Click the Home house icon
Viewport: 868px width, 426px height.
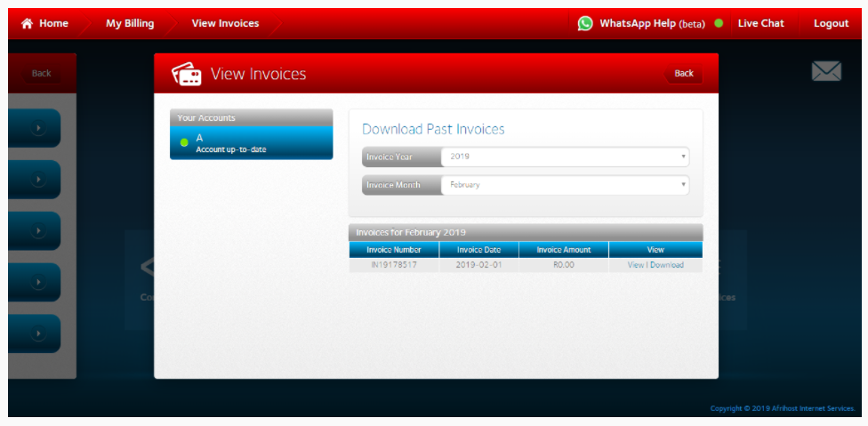pyautogui.click(x=27, y=24)
